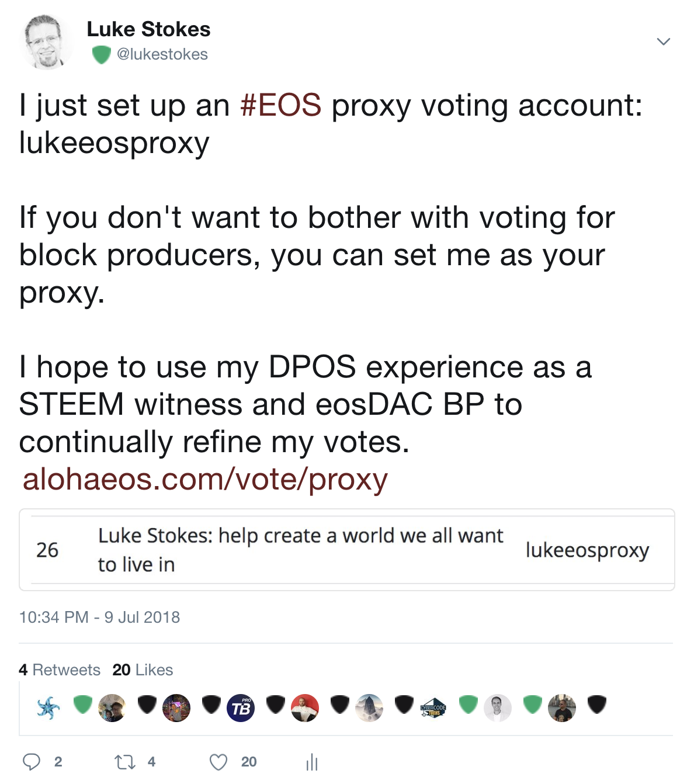Click Luke Stokes profile photo

pyautogui.click(x=46, y=42)
